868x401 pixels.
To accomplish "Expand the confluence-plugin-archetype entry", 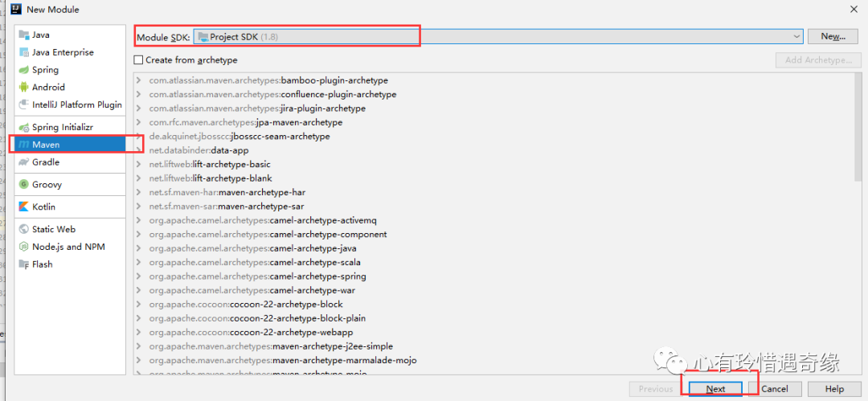I will click(139, 94).
